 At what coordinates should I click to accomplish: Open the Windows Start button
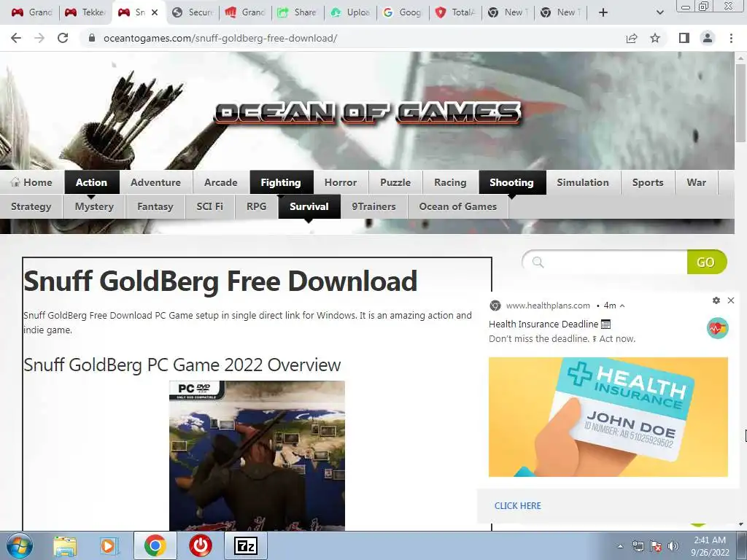click(x=20, y=545)
